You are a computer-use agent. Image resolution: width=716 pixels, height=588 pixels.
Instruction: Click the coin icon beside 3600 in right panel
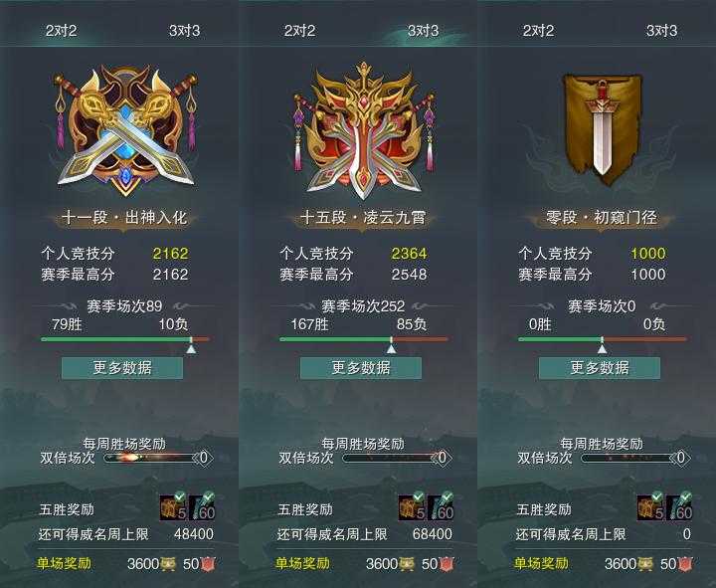click(644, 563)
